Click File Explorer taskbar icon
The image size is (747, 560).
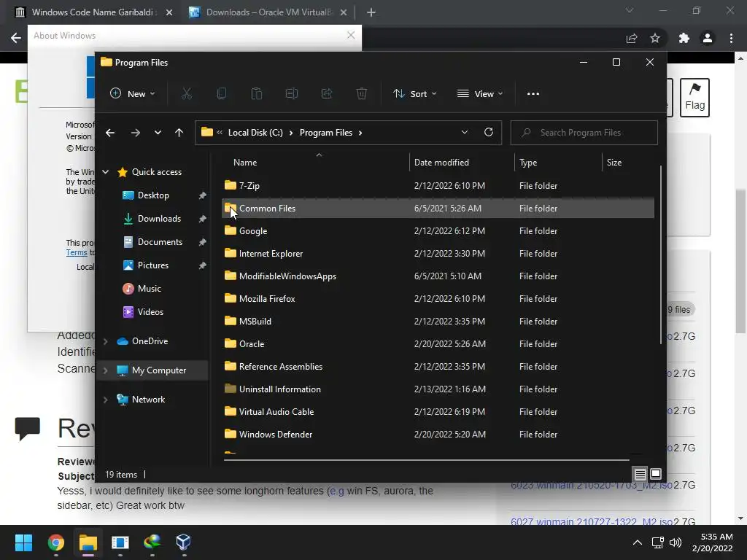coord(88,542)
